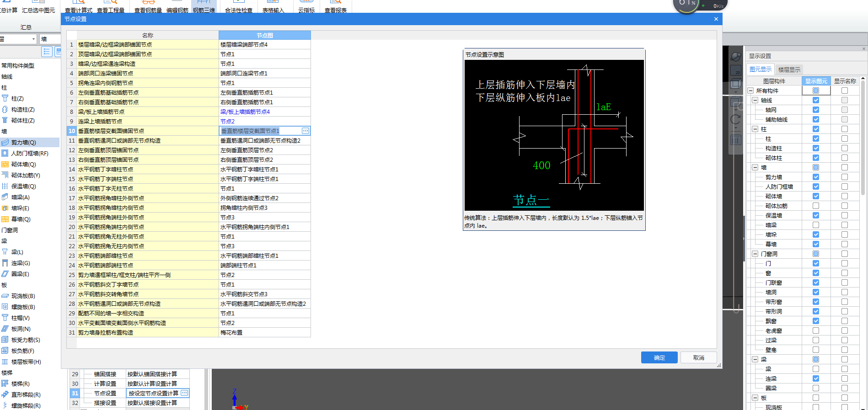Select the 板受力筋(S) slab rebar
The width and height of the screenshot is (868, 410).
tap(25, 340)
